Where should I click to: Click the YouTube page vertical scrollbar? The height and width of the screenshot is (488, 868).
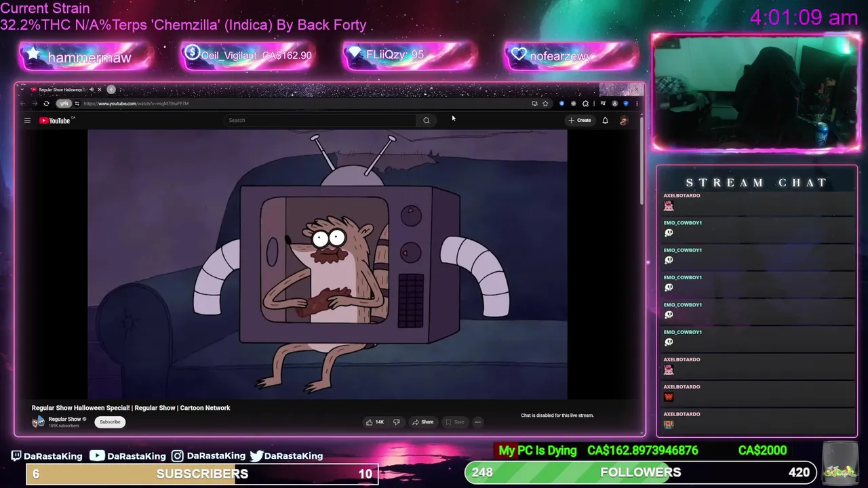click(642, 163)
